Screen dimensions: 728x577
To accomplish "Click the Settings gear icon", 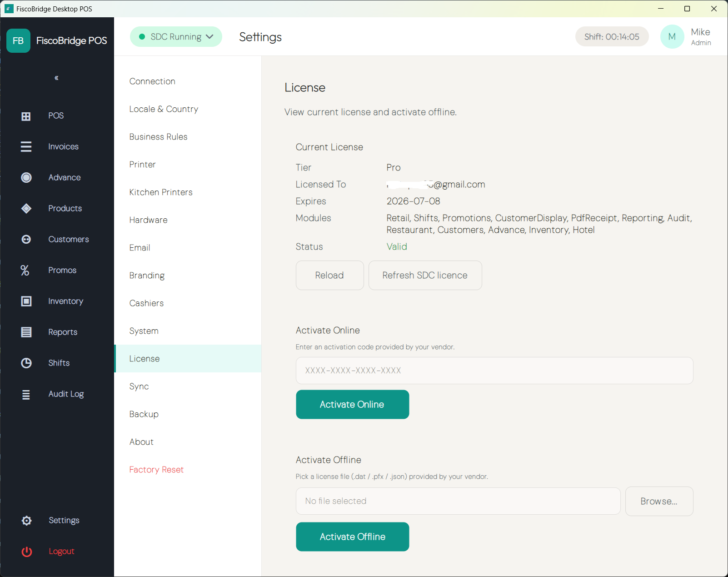I will coord(27,521).
